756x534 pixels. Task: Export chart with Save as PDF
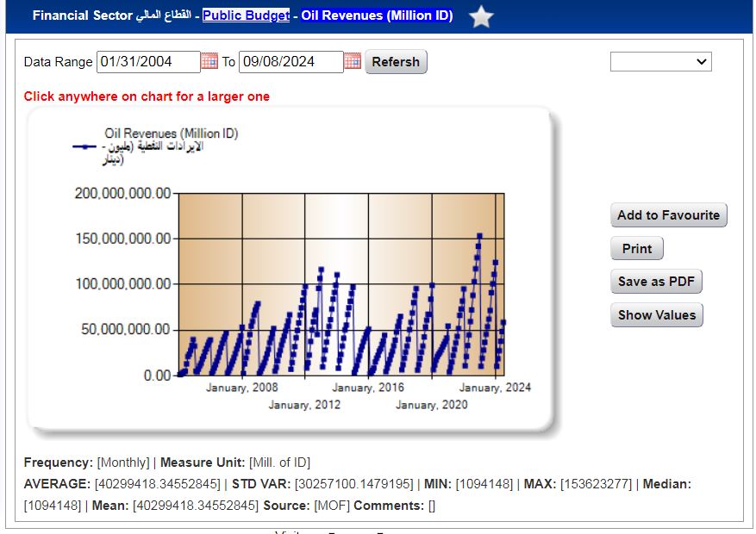(656, 282)
